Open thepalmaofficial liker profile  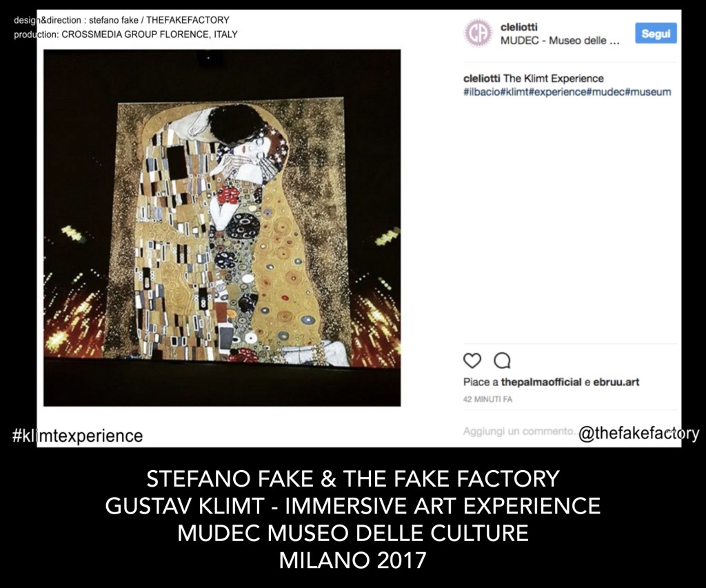point(541,383)
